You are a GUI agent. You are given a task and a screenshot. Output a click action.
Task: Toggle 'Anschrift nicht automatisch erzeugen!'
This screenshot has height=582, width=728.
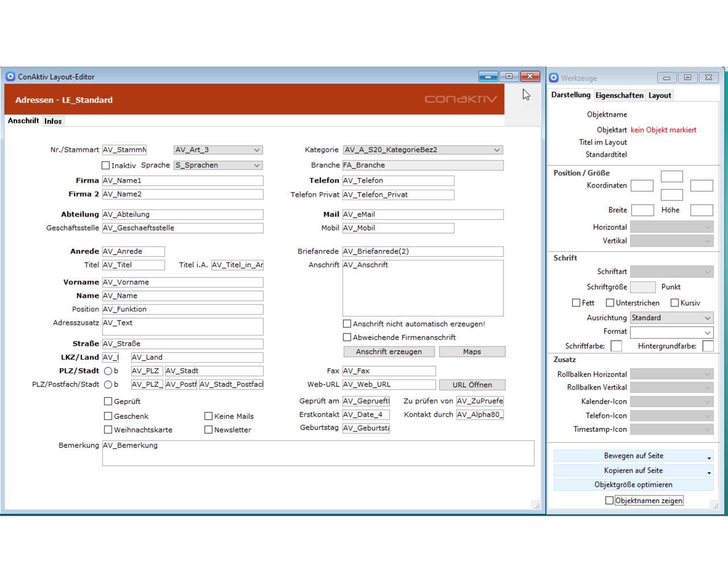[347, 323]
